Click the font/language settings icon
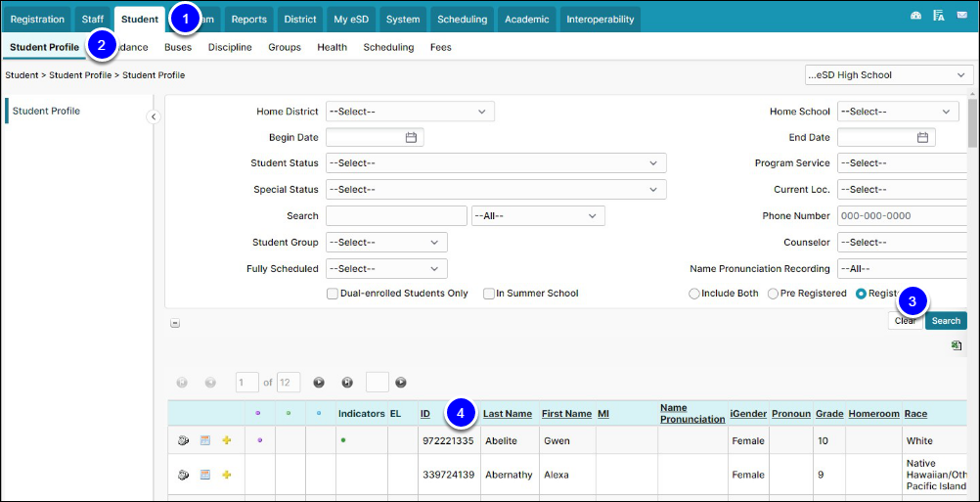980x502 pixels. tap(939, 16)
